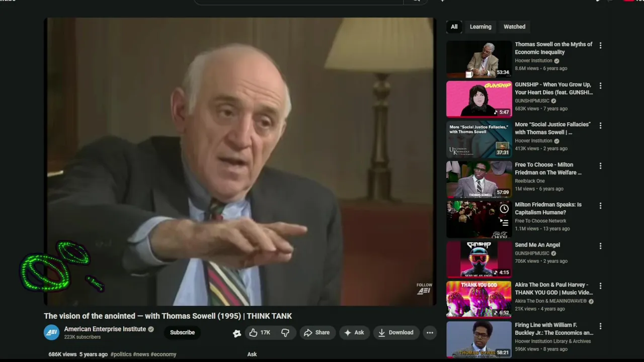Click the Ask label below the action buttons
This screenshot has height=362, width=644.
(252, 354)
